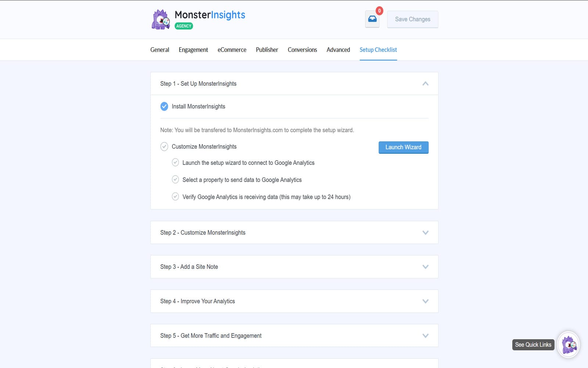Viewport: 588px width, 368px height.
Task: Click the red notification count badge
Action: (x=379, y=11)
